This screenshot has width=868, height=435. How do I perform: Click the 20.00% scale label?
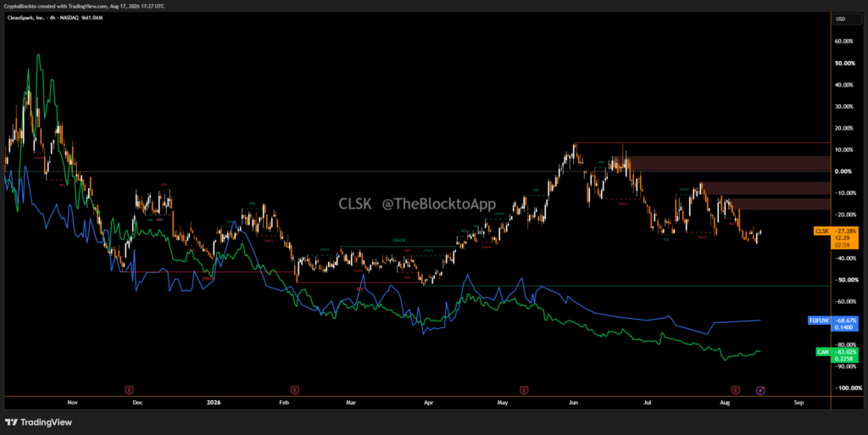click(x=843, y=128)
